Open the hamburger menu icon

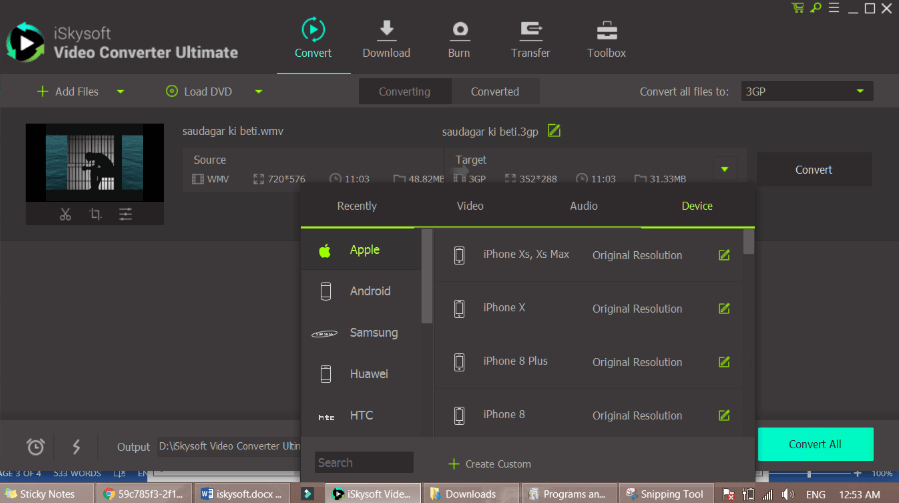[834, 8]
